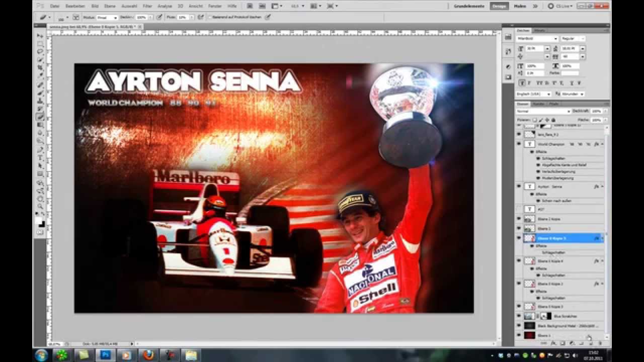Open the Datei menu
This screenshot has height=362, width=644.
click(x=55, y=6)
